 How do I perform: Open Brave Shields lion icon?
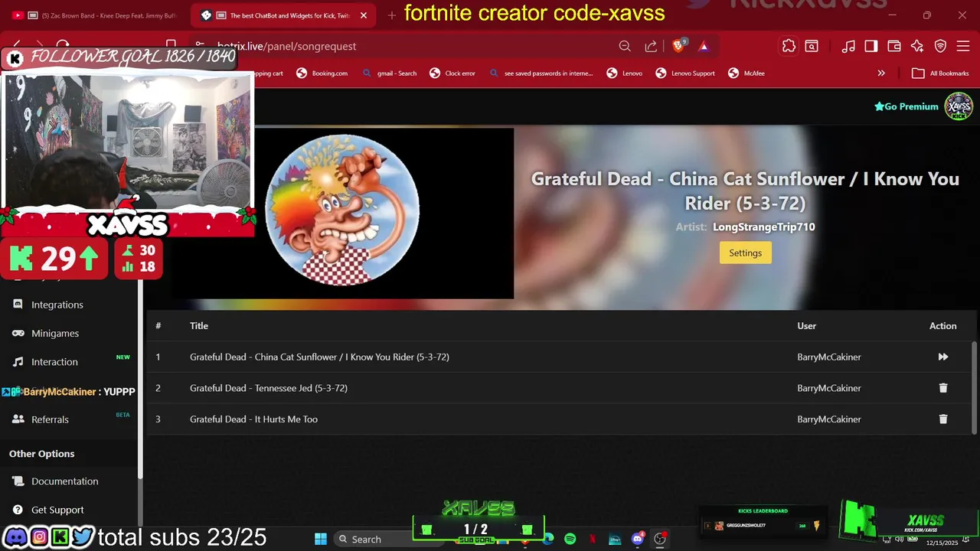(678, 46)
